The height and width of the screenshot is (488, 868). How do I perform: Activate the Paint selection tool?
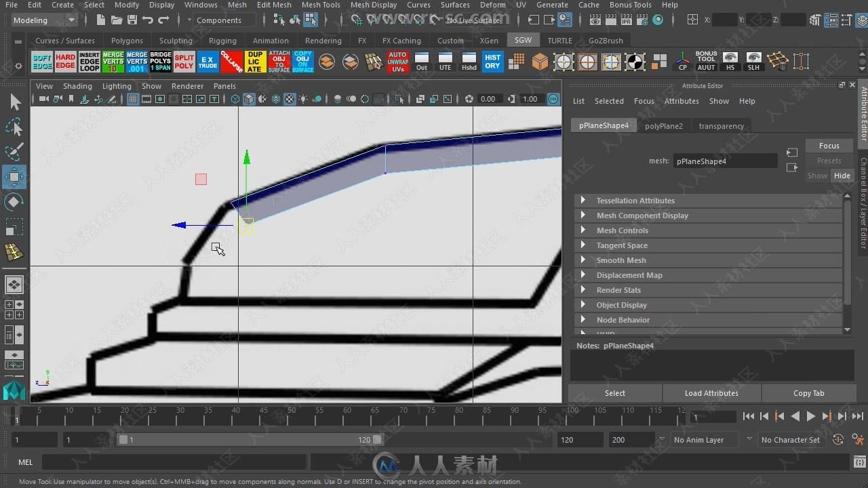[x=15, y=152]
